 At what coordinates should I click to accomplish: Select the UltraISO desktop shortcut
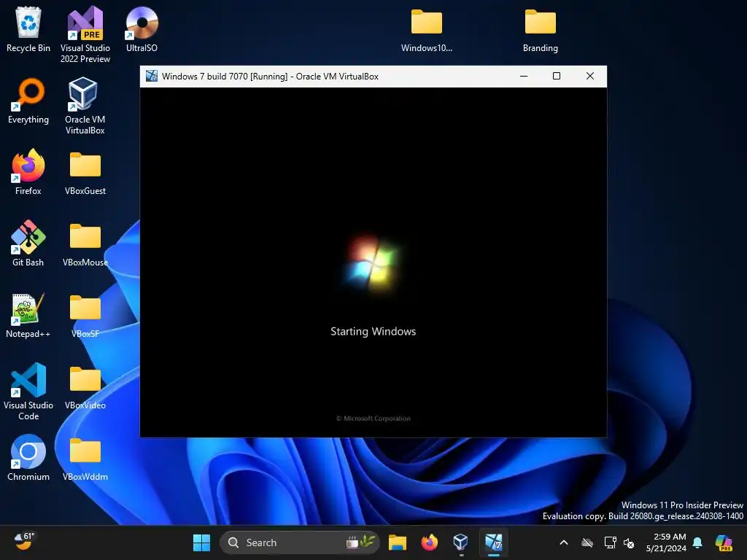click(x=142, y=29)
